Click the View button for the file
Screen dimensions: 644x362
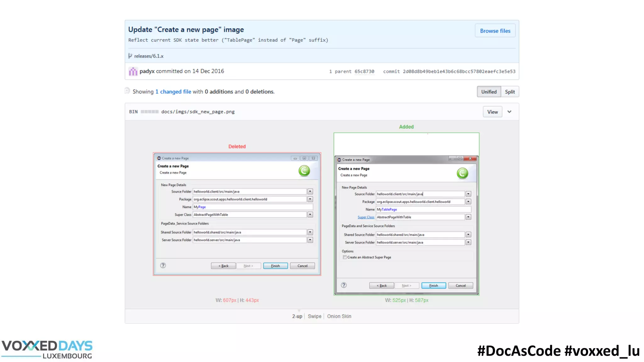(492, 112)
